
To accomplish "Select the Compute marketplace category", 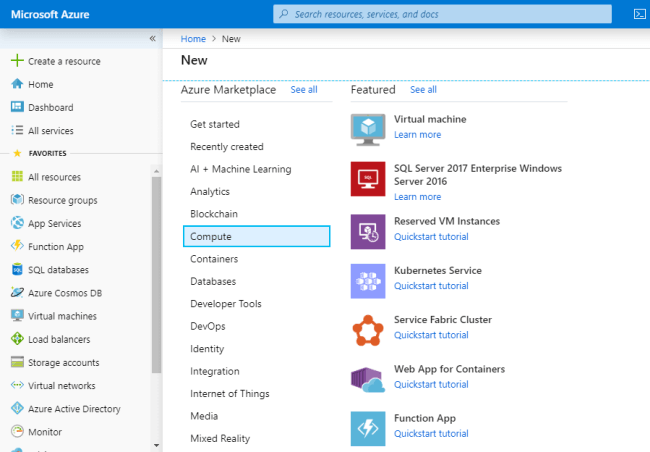I will tap(257, 236).
